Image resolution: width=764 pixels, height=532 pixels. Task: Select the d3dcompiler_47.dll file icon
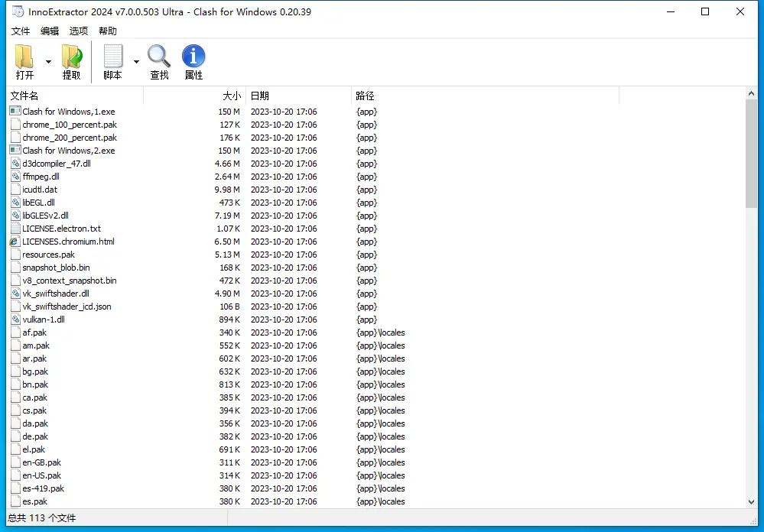(x=15, y=164)
